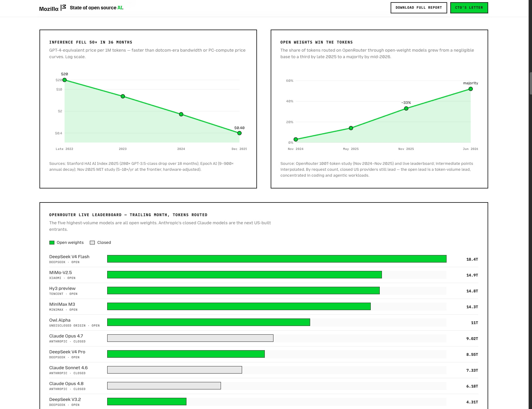The width and height of the screenshot is (532, 409).
Task: Click the Mozilla logo in header
Action: (x=53, y=8)
